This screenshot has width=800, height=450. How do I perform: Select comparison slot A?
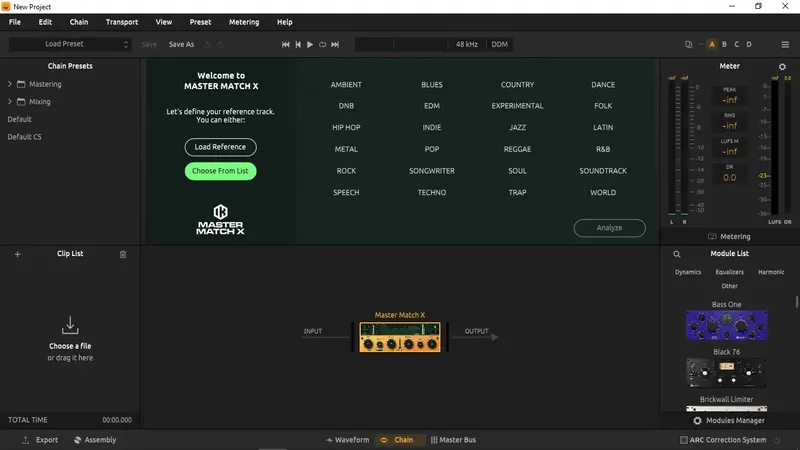[x=712, y=44]
